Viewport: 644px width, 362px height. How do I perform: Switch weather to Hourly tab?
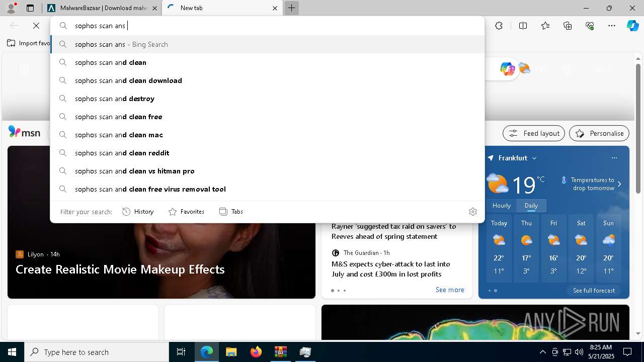coord(502,206)
